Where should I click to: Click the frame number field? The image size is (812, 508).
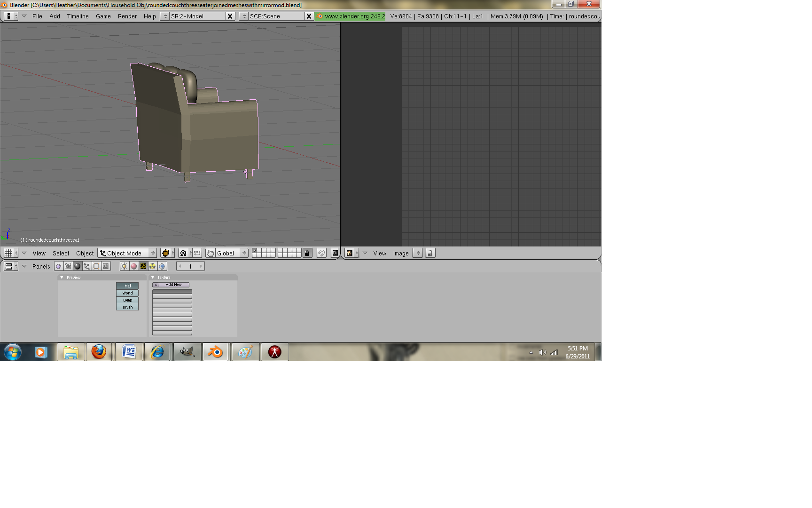pyautogui.click(x=190, y=266)
